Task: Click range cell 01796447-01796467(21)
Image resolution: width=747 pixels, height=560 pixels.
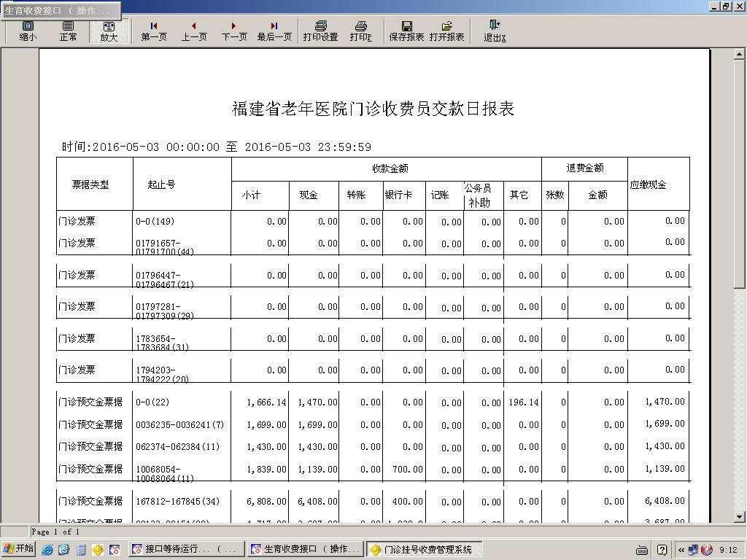Action: [165, 279]
